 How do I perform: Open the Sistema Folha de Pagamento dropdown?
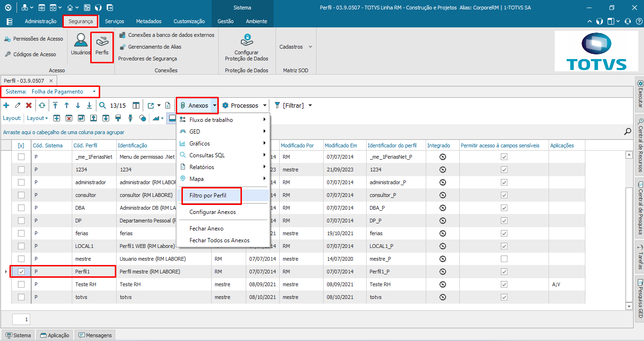click(94, 92)
